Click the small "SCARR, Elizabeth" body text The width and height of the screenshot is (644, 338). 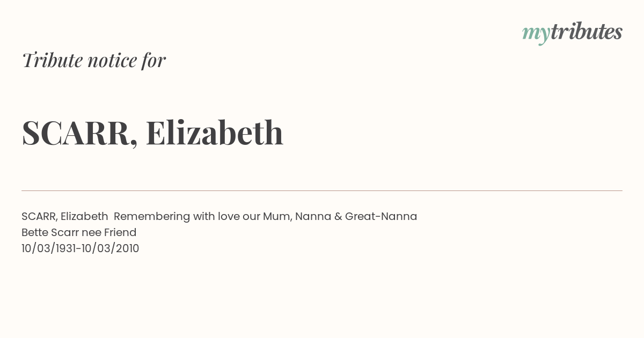click(x=65, y=216)
